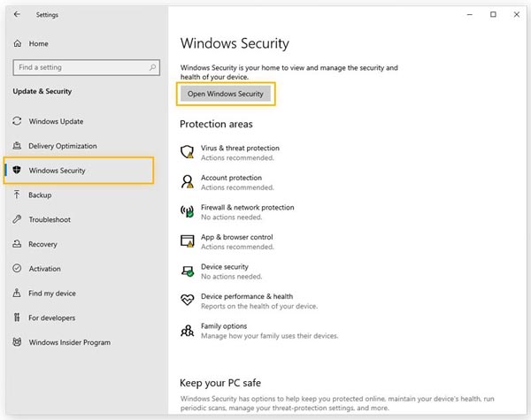Open the Backup settings page
This screenshot has height=420, width=531.
coord(40,195)
